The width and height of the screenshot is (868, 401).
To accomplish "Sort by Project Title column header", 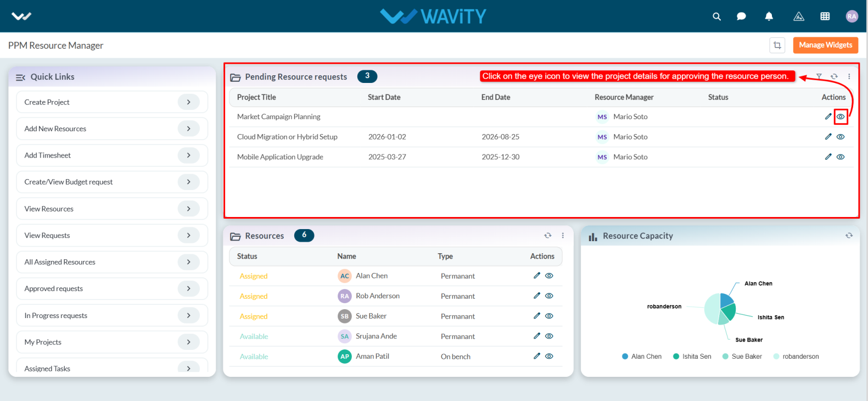I will [x=256, y=97].
